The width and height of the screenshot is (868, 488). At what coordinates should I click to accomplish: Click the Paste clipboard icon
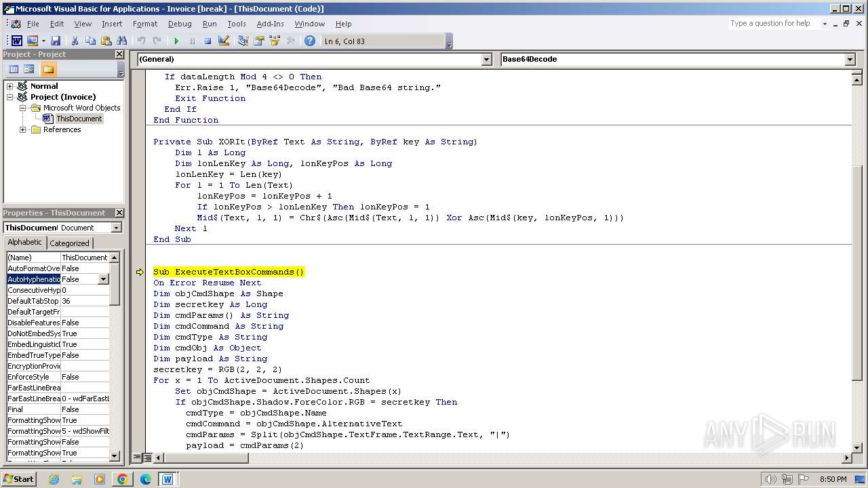coord(106,41)
